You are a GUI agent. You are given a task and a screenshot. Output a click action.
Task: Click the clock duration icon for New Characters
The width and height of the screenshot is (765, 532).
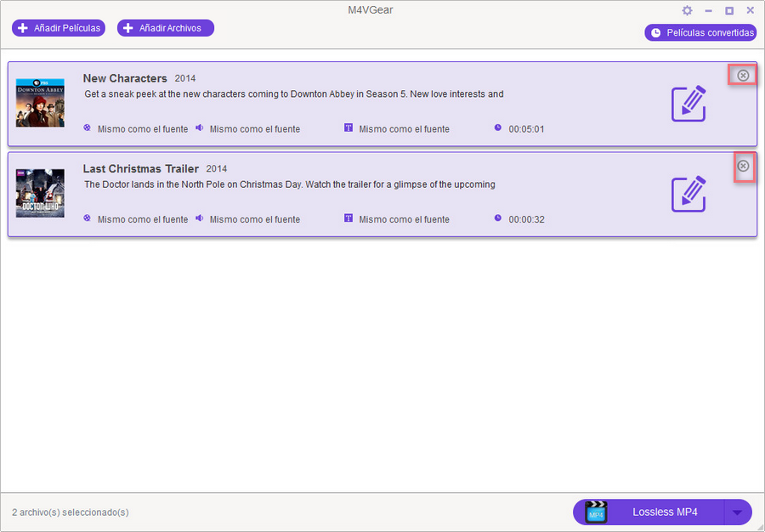497,127
